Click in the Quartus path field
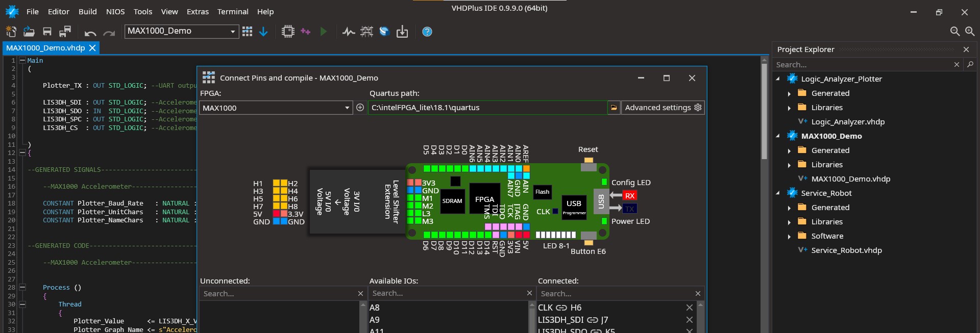The image size is (980, 333). point(487,108)
